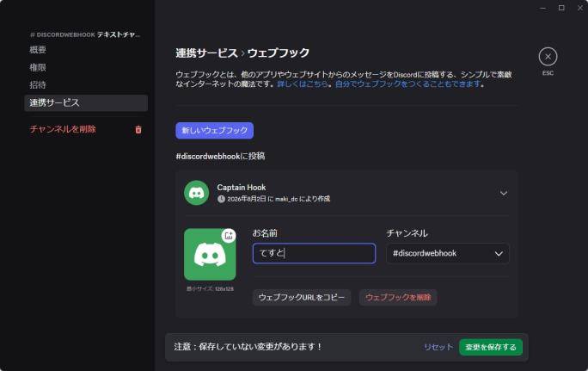Click the #discordwebhookに投稿 label
The image size is (588, 371).
[x=220, y=156]
